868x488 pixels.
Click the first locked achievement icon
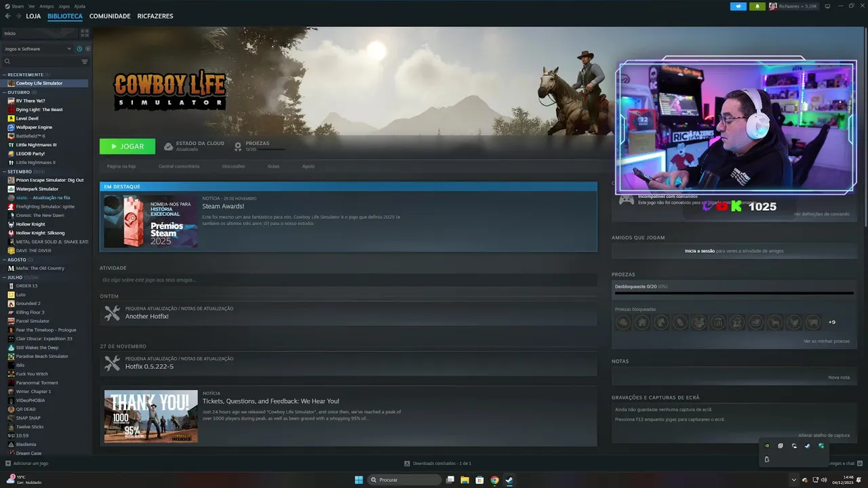[623, 323]
